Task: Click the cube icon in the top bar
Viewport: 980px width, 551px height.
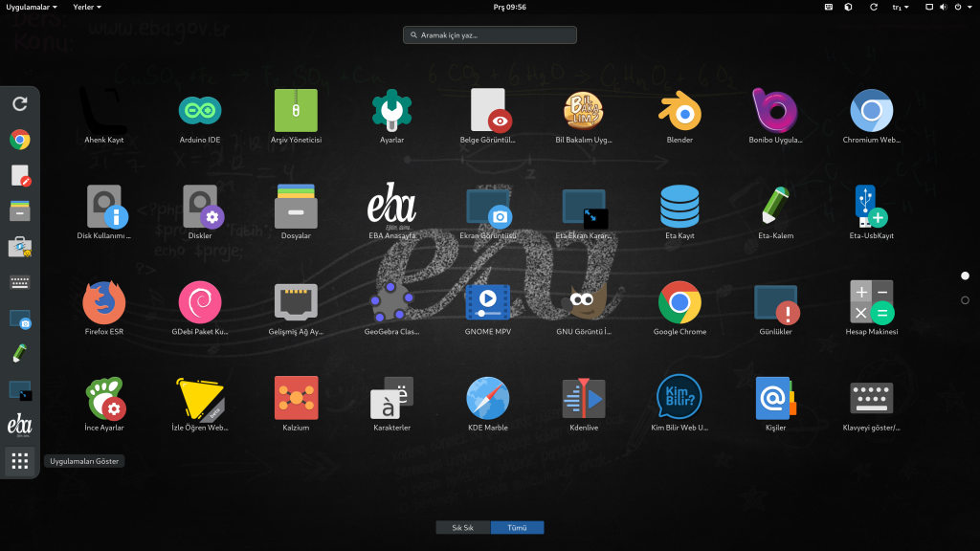Action: pos(848,7)
